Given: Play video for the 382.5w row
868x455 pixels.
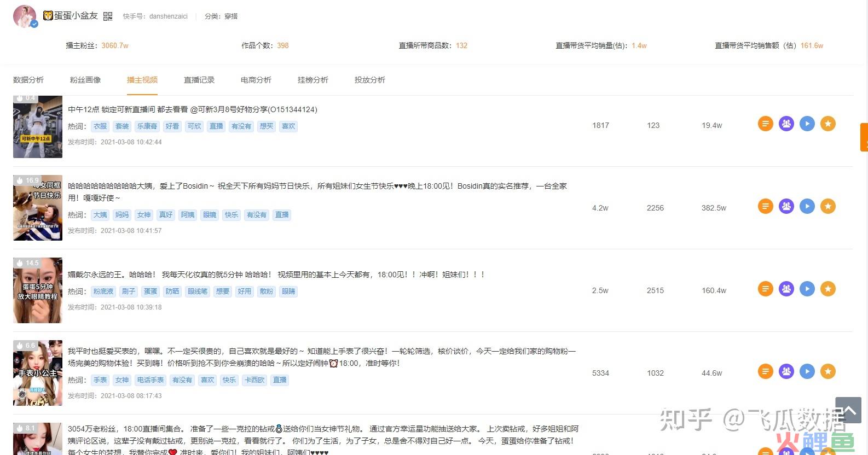Looking at the screenshot, I should point(807,206).
